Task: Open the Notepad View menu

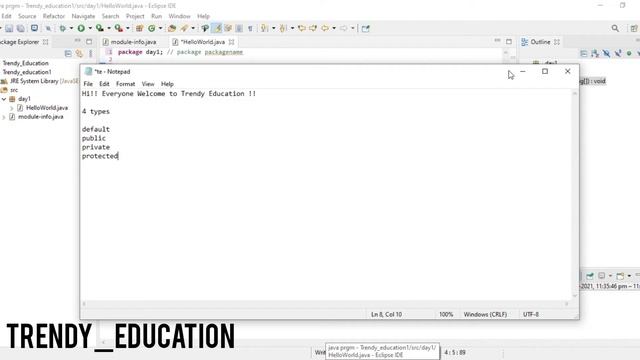Action: point(148,84)
